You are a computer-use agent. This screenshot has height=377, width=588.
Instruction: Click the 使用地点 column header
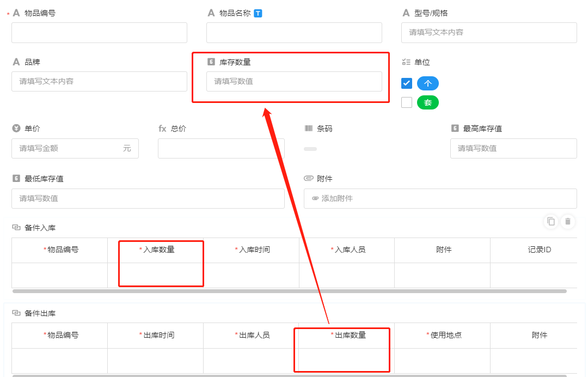tap(443, 335)
